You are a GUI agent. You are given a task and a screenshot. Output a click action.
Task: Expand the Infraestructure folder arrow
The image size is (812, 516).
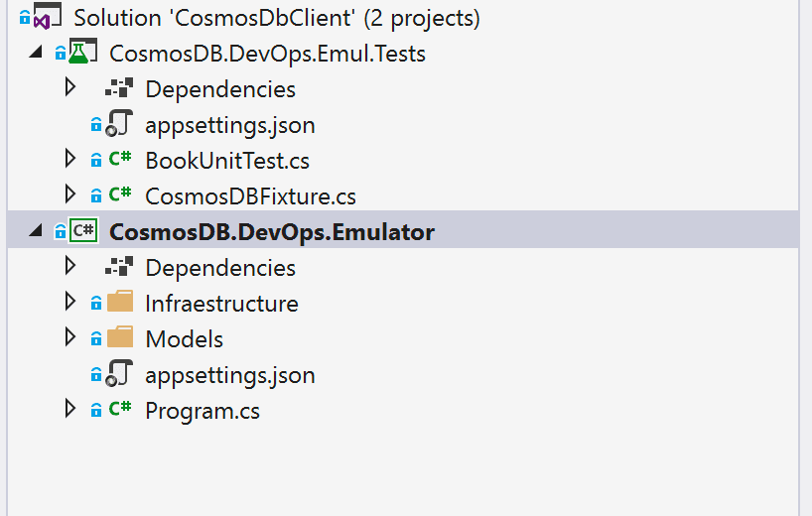pos(69,302)
